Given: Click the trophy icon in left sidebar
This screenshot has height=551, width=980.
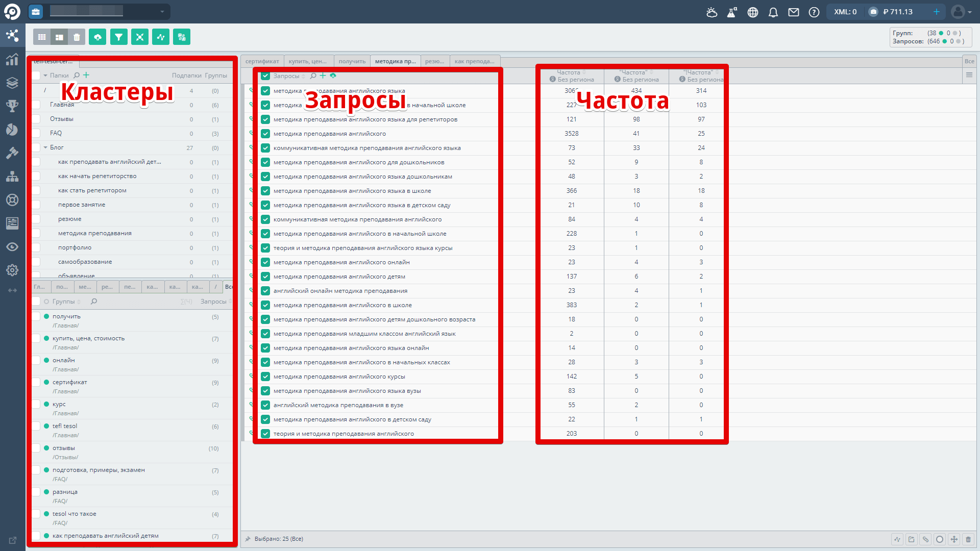Looking at the screenshot, I should [12, 106].
